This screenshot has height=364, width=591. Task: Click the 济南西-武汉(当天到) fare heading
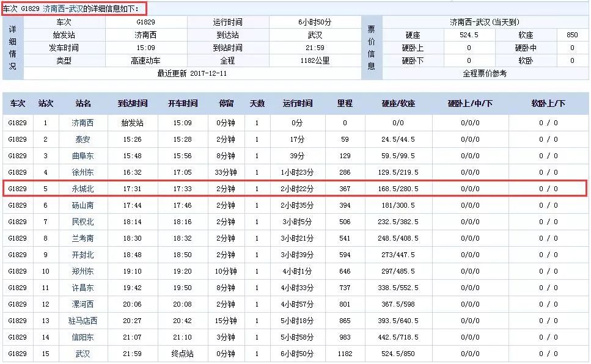tap(485, 22)
